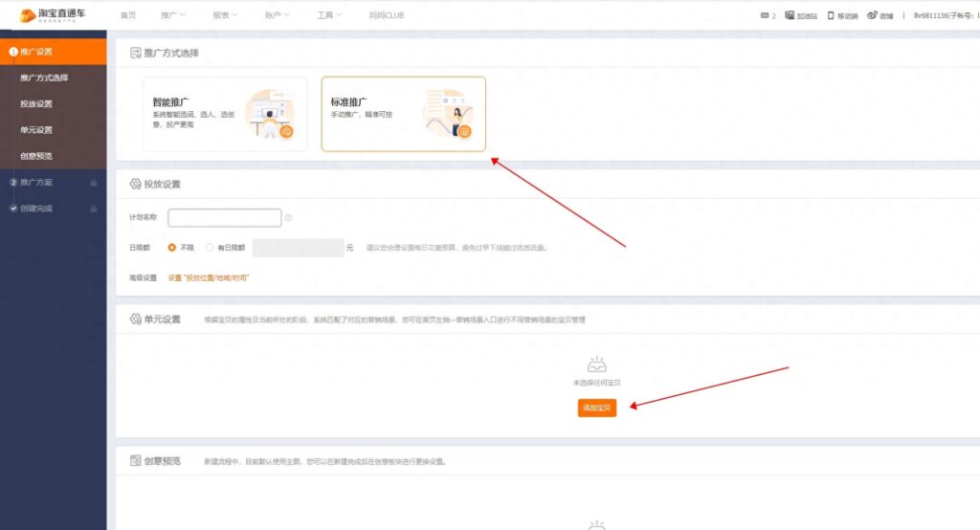Click the 淘宝直通车 logo

(x=53, y=15)
